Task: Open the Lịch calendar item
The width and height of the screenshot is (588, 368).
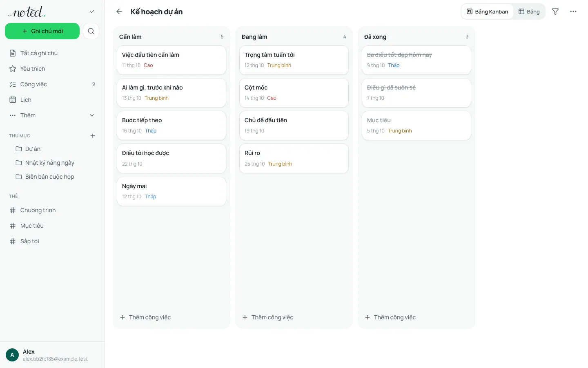Action: [52, 100]
